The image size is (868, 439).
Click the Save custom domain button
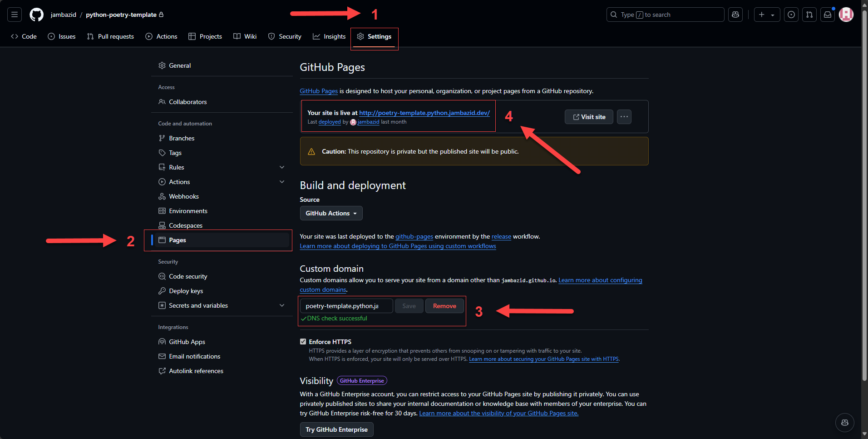(x=409, y=306)
